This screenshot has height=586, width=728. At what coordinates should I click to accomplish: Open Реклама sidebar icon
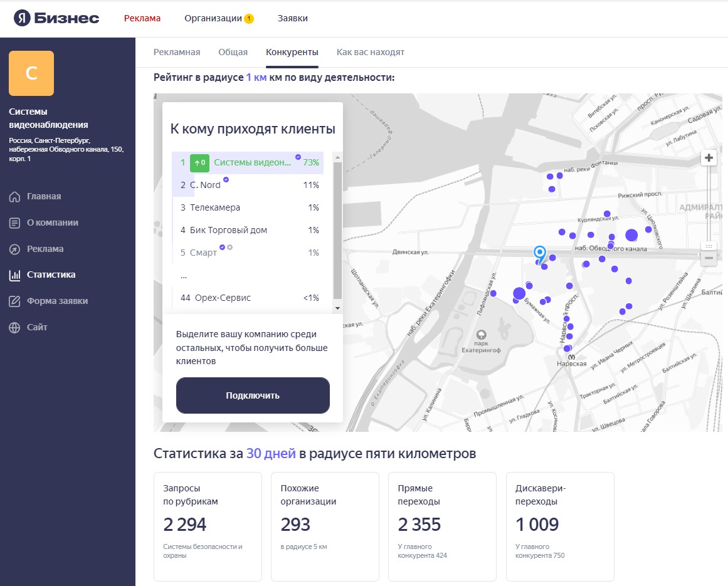tap(15, 249)
